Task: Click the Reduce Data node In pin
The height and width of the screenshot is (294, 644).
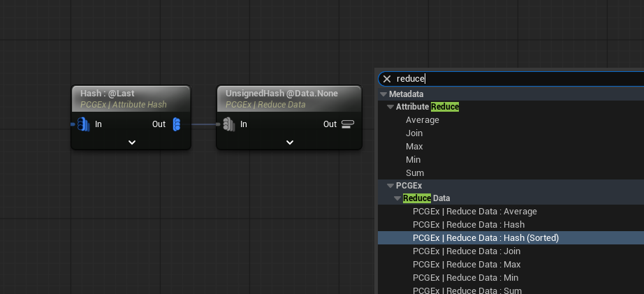Action: 228,124
